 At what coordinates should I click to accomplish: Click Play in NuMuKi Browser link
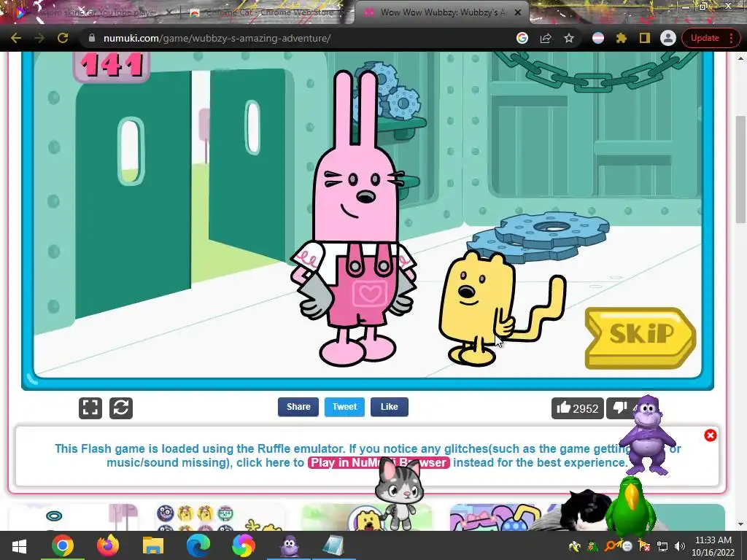(x=379, y=462)
